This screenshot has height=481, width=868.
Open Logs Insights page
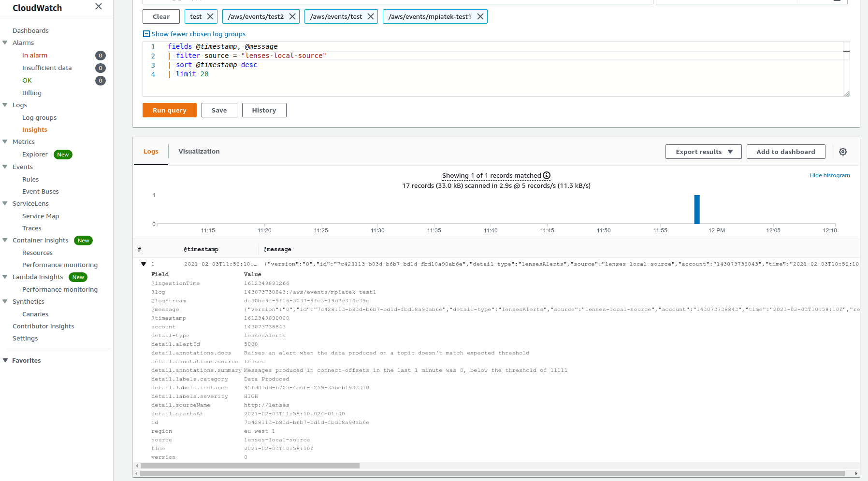(35, 129)
